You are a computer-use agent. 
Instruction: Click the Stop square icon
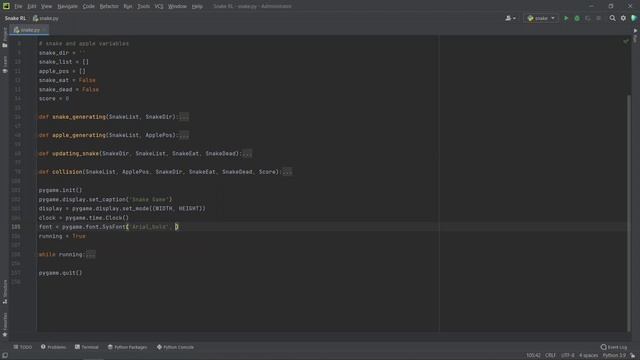pos(599,18)
